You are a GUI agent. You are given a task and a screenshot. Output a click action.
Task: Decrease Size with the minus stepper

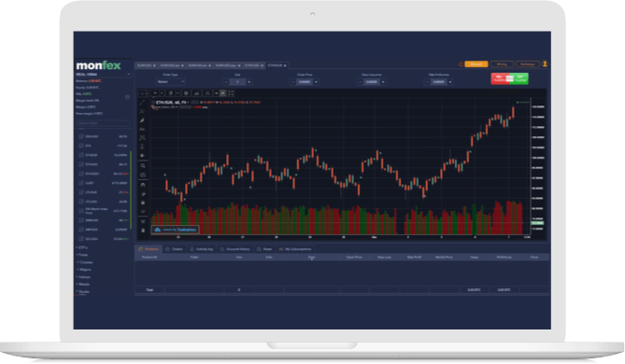226,82
